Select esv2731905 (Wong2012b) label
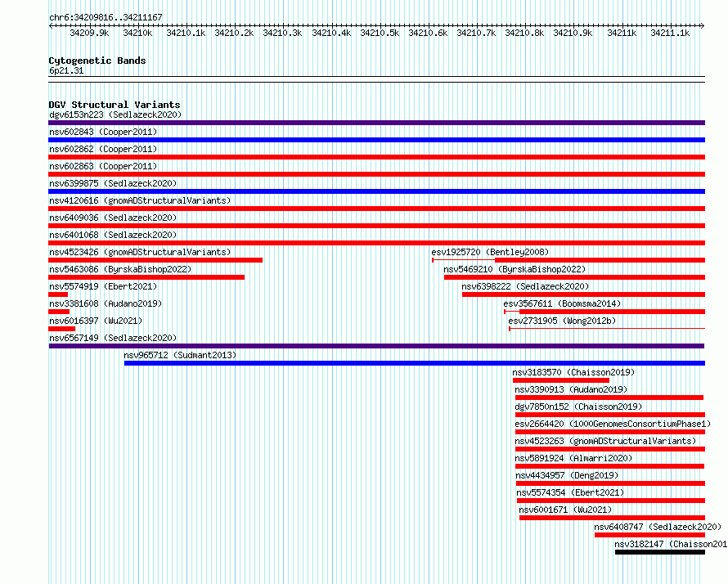Screen dimensions: 728x584 coord(562,321)
